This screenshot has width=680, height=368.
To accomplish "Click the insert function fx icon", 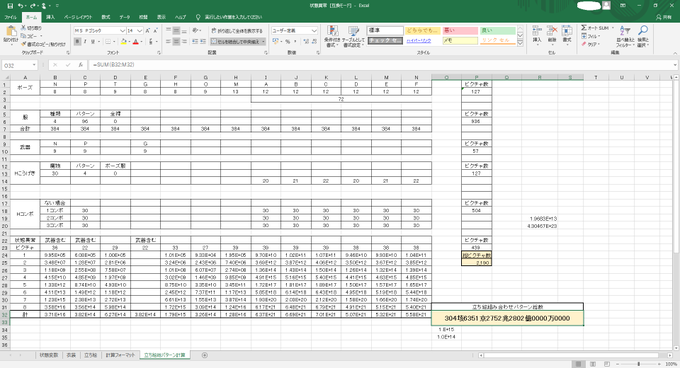I will tap(81, 65).
